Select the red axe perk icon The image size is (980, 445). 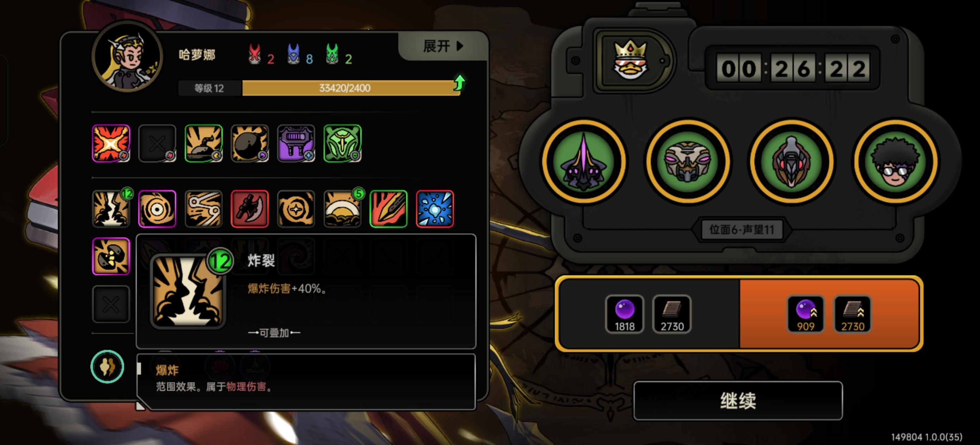[250, 209]
